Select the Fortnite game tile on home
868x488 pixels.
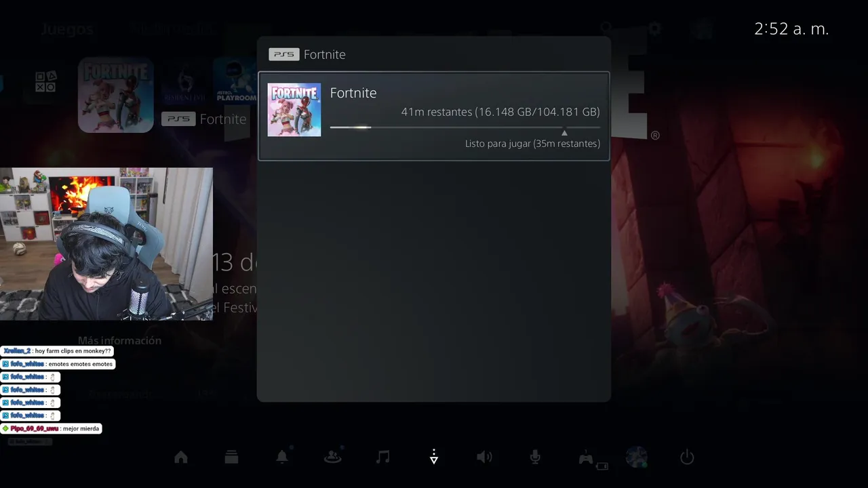pyautogui.click(x=116, y=94)
